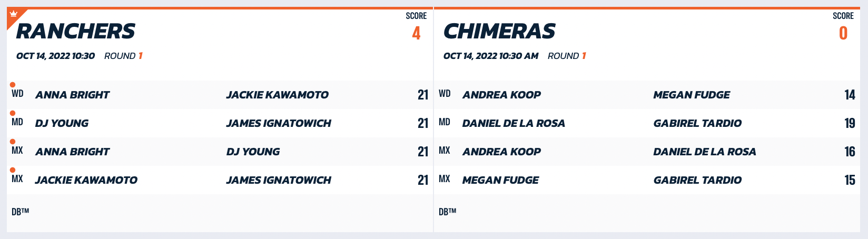The image size is (868, 239).
Task: Select Anna Bright in the WD row
Action: click(x=72, y=95)
